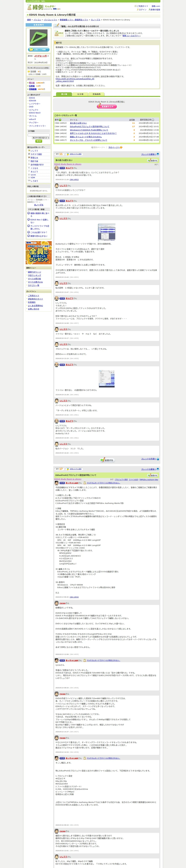Open カテゴリ一覧 link
Screen dimensions: 186x868
point(33,285)
